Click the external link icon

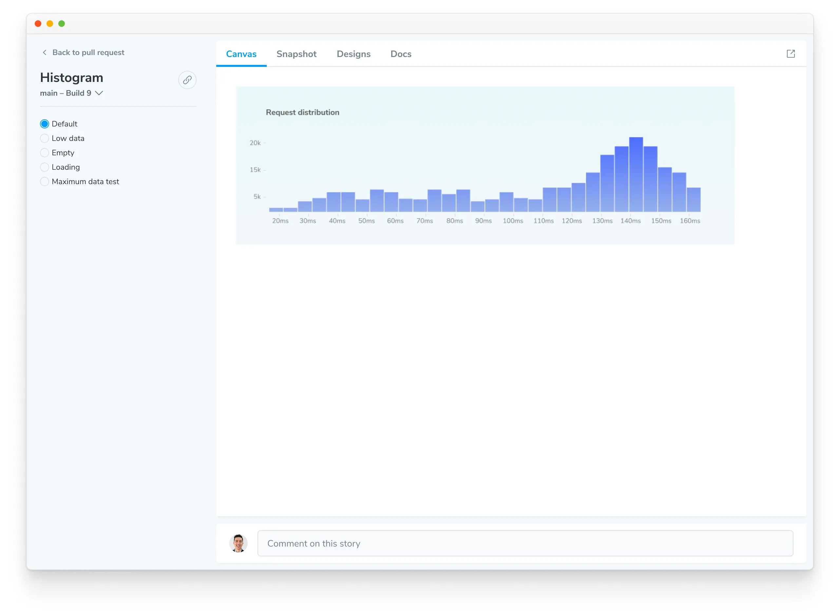tap(791, 54)
